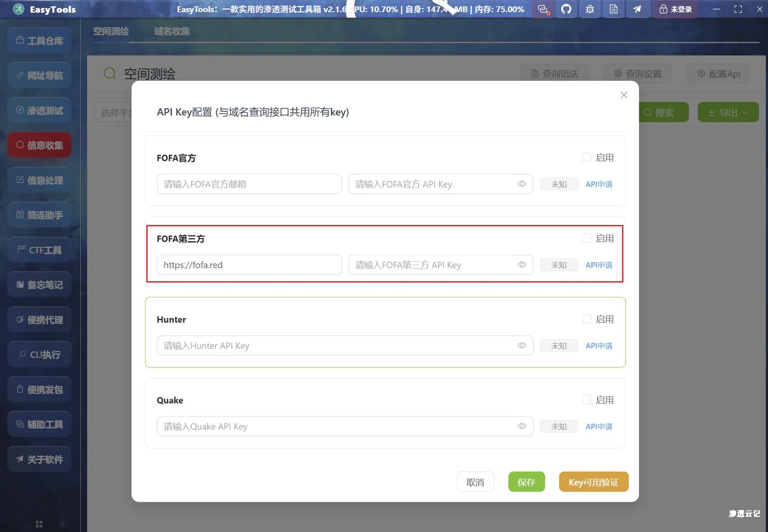This screenshot has height=532, width=768.
Task: Click the 保存 button
Action: (x=527, y=482)
